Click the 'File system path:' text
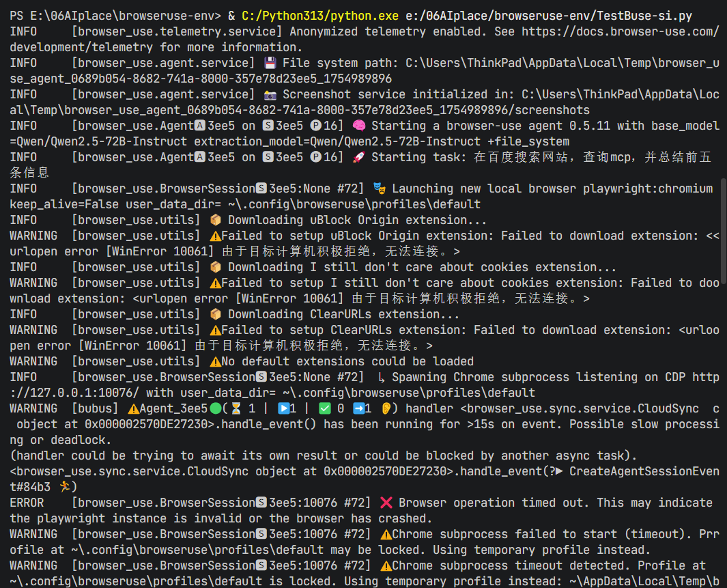This screenshot has height=588, width=727. [341, 63]
